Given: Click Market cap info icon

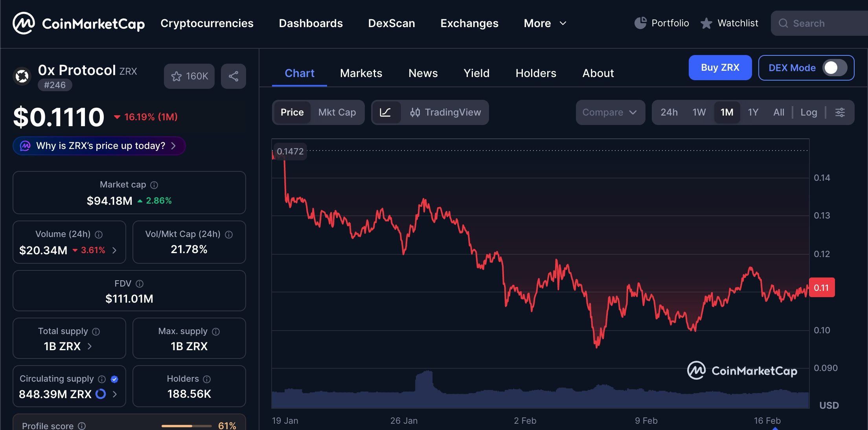Looking at the screenshot, I should pyautogui.click(x=154, y=185).
